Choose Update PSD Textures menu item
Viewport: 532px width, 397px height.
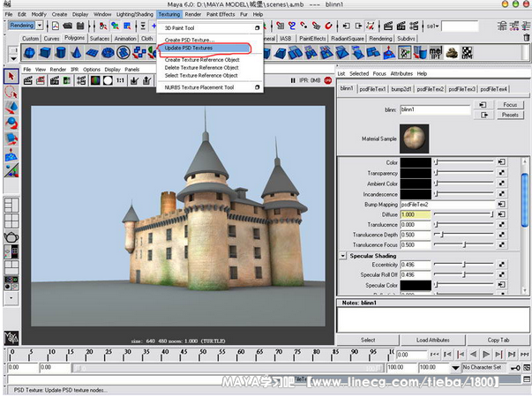(189, 49)
